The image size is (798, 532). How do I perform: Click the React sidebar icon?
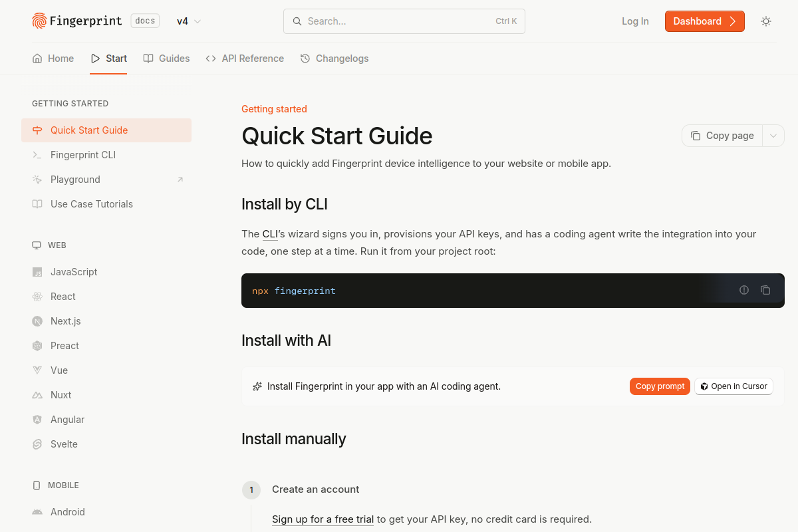point(37,297)
